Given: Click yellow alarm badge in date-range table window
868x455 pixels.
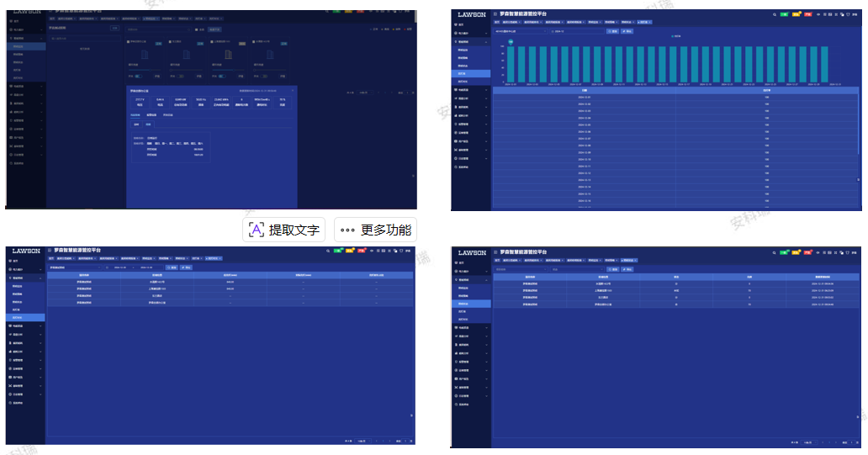Looking at the screenshot, I should [349, 251].
